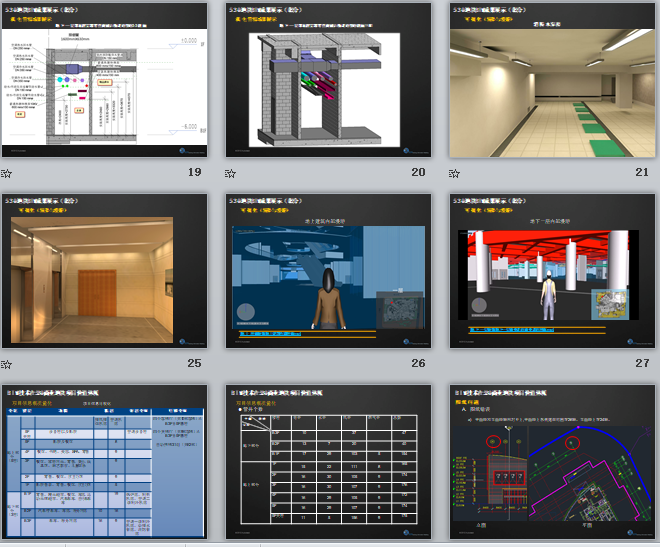Click the slide number label 25
660x547 pixels.
pyautogui.click(x=194, y=363)
